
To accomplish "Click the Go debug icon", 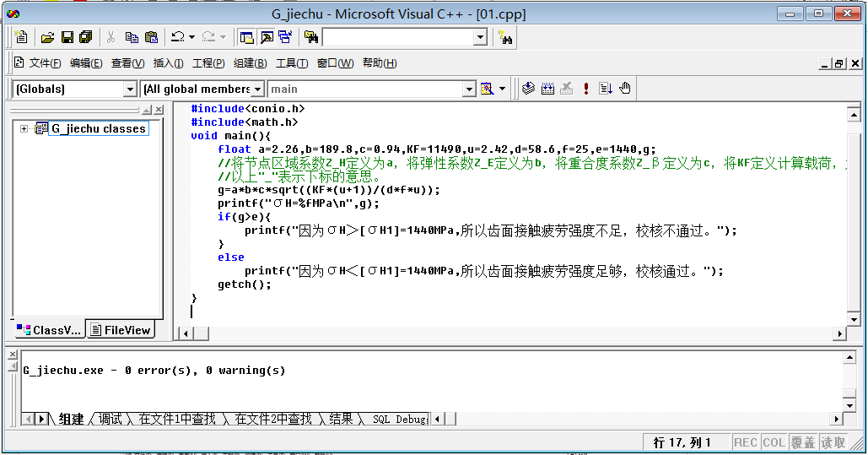I will point(606,89).
